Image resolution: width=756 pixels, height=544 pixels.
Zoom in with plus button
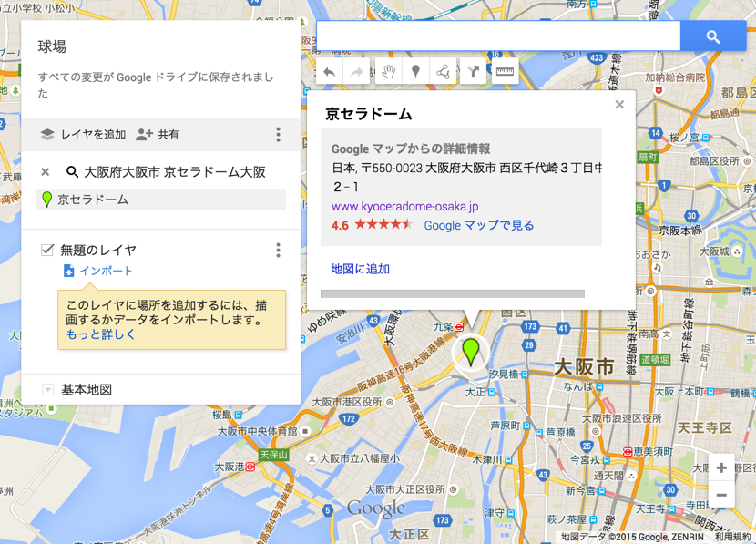pos(721,467)
